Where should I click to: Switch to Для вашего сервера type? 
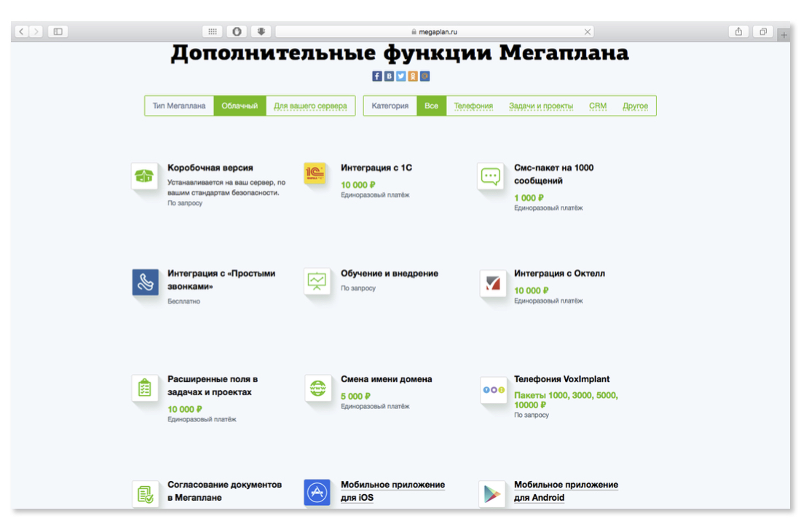(310, 106)
